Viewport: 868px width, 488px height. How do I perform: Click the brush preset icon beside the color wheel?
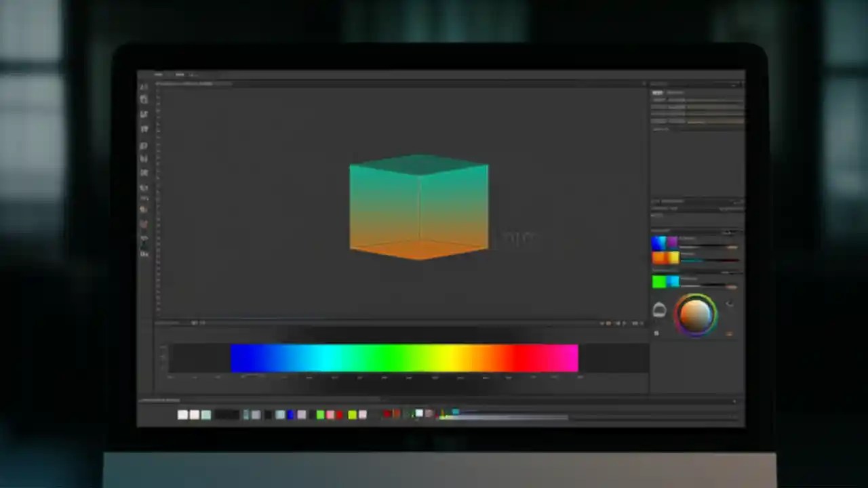tap(659, 310)
